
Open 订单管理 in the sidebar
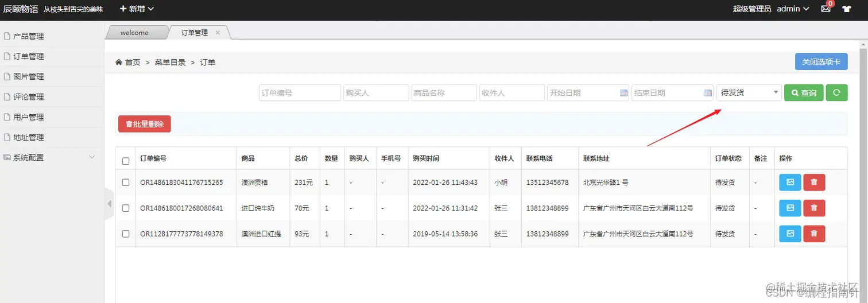(x=52, y=56)
